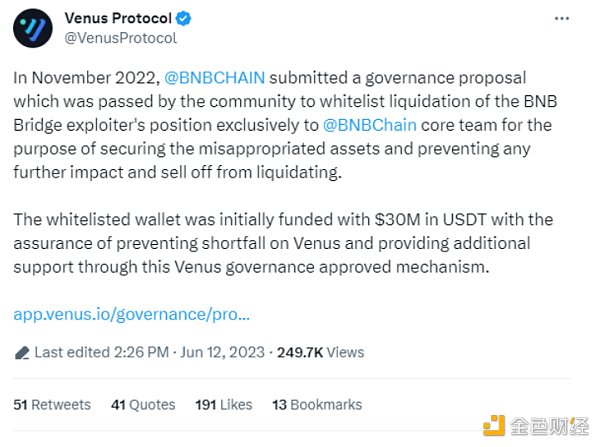Open the app.venus.io/governance link

pyautogui.click(x=131, y=314)
